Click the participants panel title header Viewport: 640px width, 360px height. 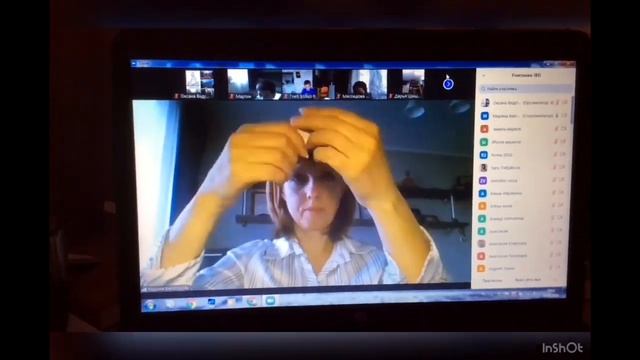[x=527, y=76]
